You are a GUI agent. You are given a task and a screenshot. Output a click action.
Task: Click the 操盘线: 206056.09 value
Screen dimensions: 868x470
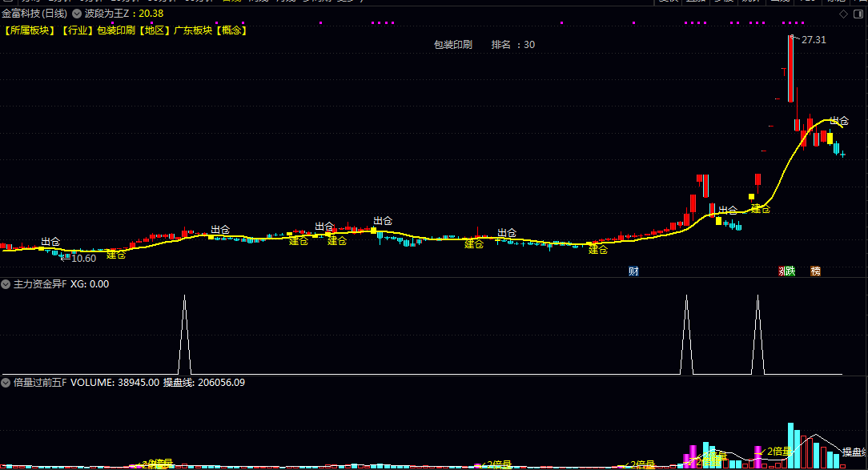coord(203,383)
